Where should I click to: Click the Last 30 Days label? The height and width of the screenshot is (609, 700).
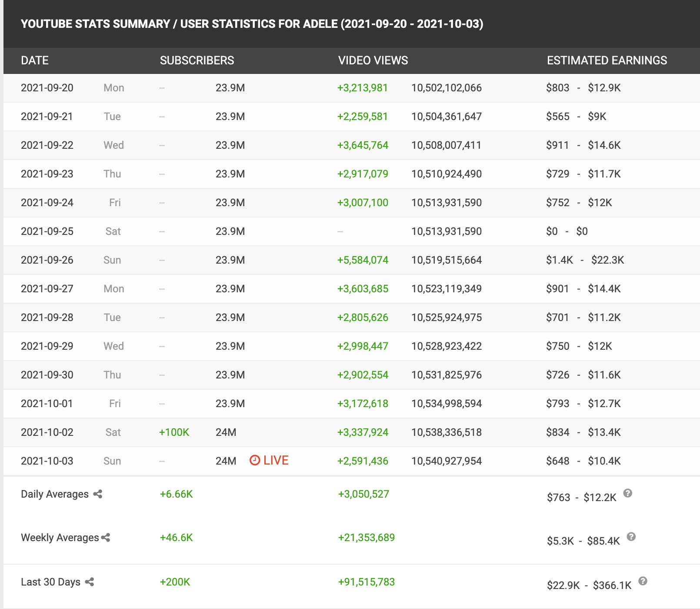pyautogui.click(x=50, y=582)
